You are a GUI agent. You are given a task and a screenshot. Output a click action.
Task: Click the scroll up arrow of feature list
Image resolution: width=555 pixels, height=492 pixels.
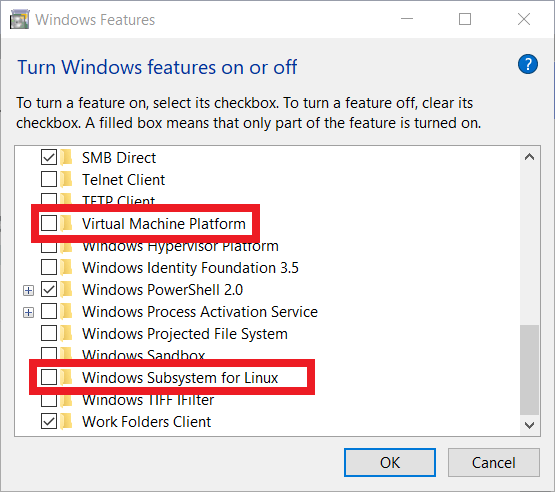530,157
